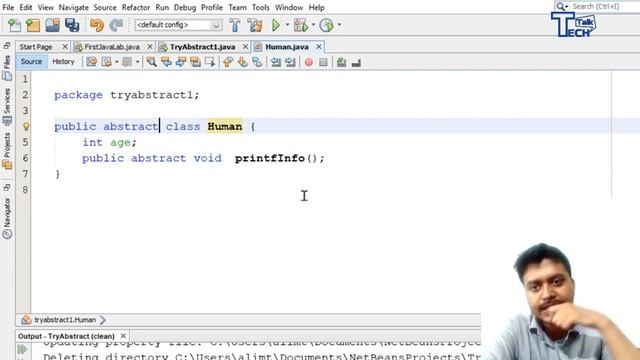
Task: Open the default config combo box
Action: [178, 25]
